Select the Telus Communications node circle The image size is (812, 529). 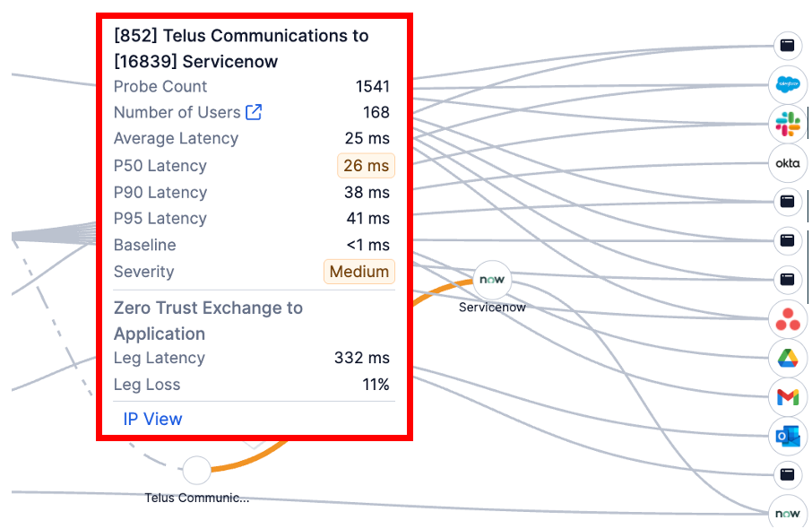195,470
